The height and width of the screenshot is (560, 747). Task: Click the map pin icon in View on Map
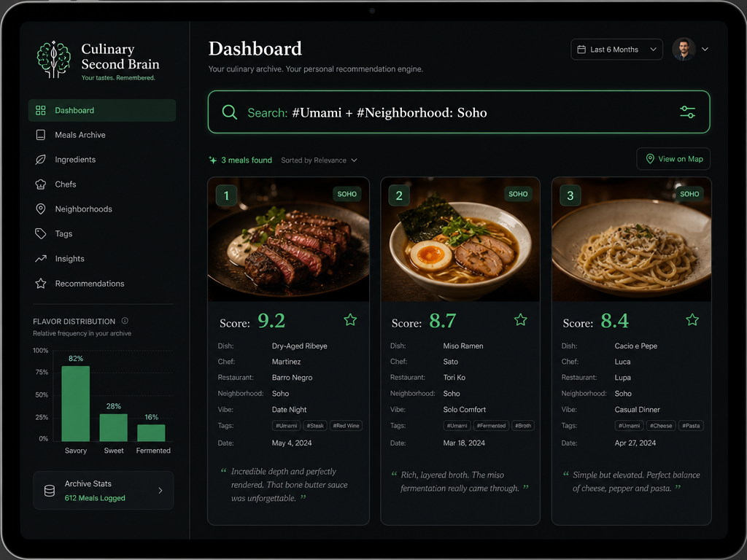[650, 159]
